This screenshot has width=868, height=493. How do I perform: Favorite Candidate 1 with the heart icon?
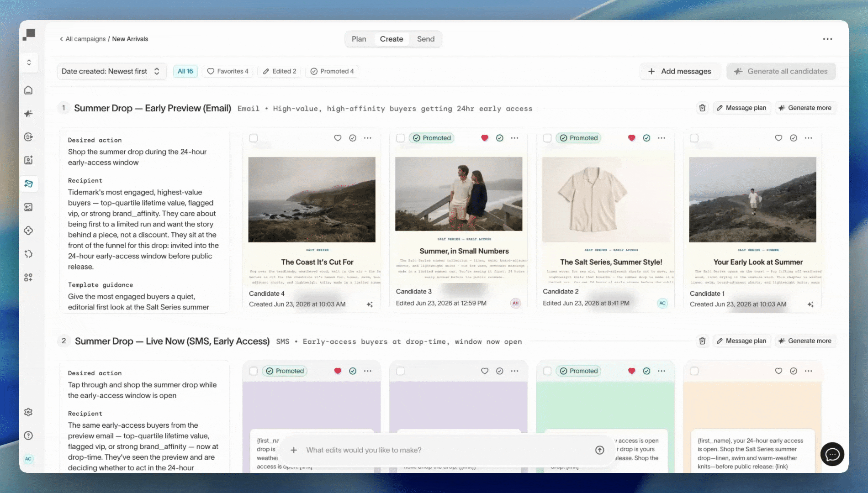point(778,138)
